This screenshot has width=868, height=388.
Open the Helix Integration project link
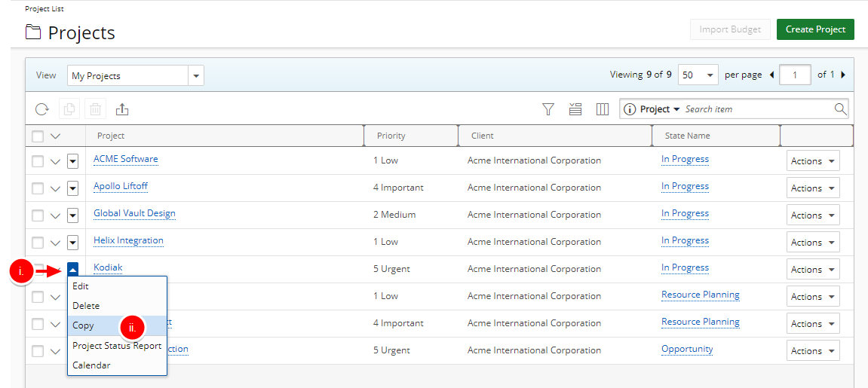128,241
